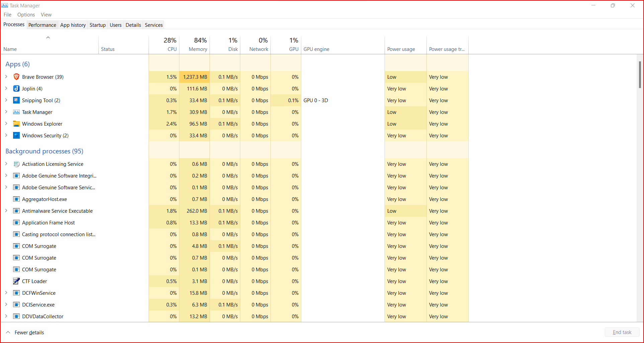Screen dimensions: 644x343
Task: Click the Task Manager app icon
Action: pyautogui.click(x=16, y=112)
